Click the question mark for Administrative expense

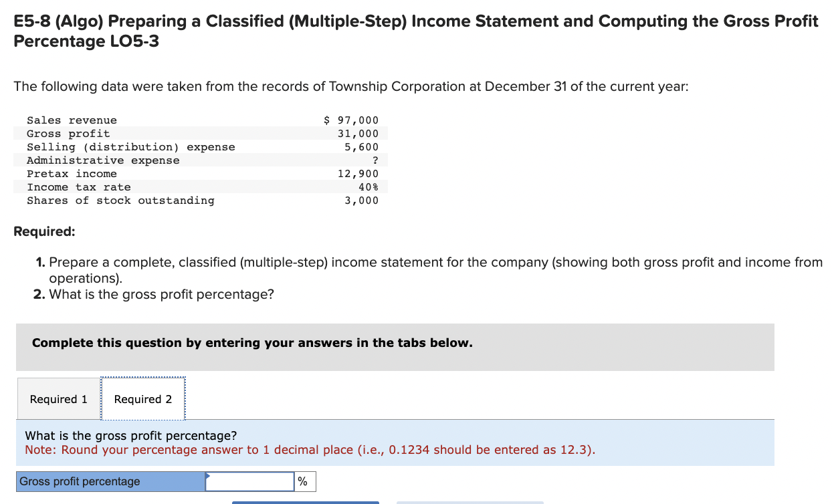tap(375, 160)
